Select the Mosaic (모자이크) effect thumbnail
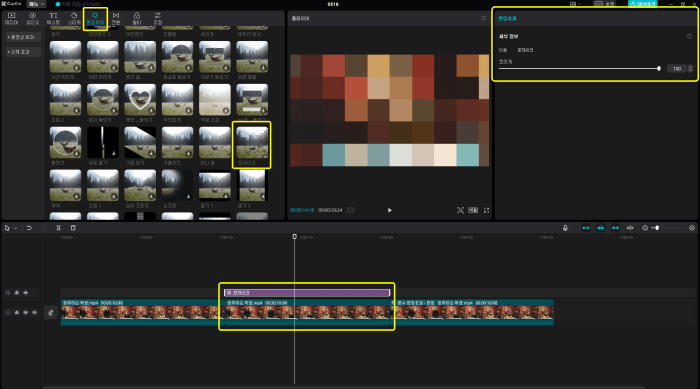The width and height of the screenshot is (700, 389). pyautogui.click(x=252, y=142)
